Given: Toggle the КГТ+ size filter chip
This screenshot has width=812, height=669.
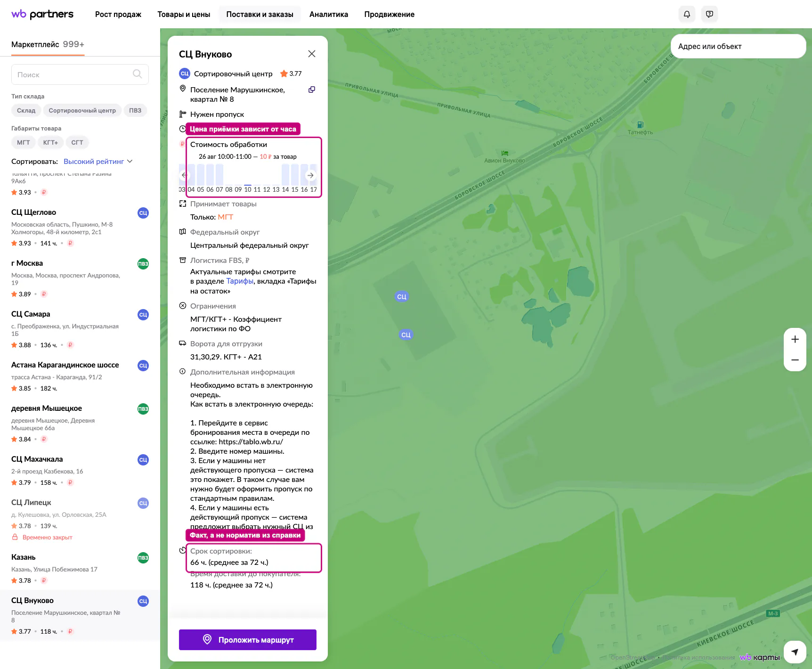Looking at the screenshot, I should tap(50, 142).
